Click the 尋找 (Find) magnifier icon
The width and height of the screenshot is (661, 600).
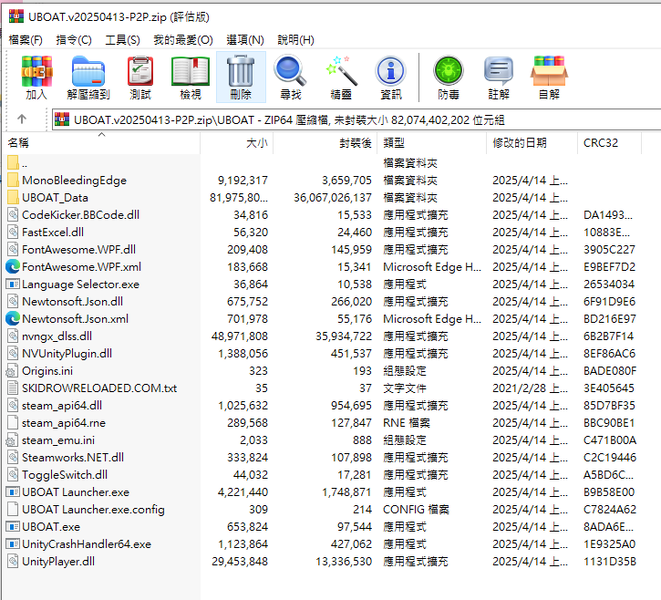pyautogui.click(x=290, y=77)
